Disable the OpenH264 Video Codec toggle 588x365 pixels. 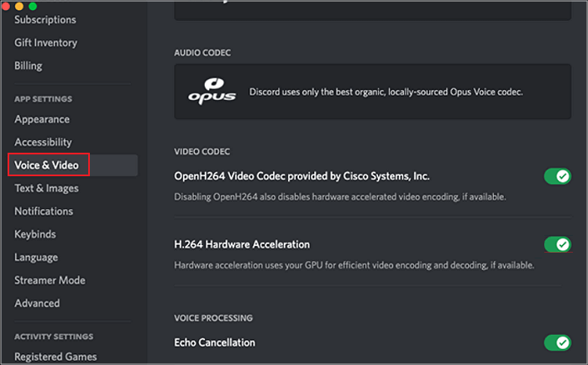[x=557, y=176]
